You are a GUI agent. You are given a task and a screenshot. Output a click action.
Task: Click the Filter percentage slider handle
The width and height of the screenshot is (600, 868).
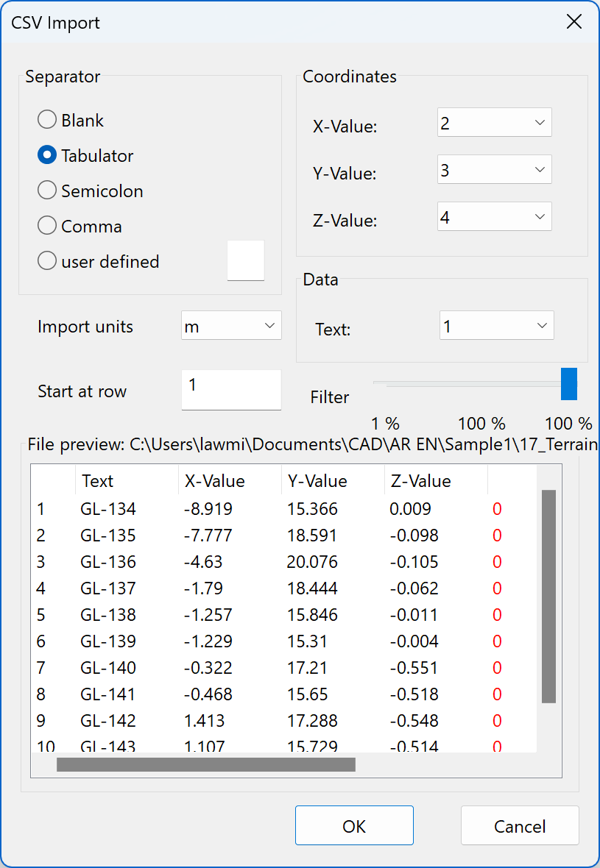click(568, 383)
